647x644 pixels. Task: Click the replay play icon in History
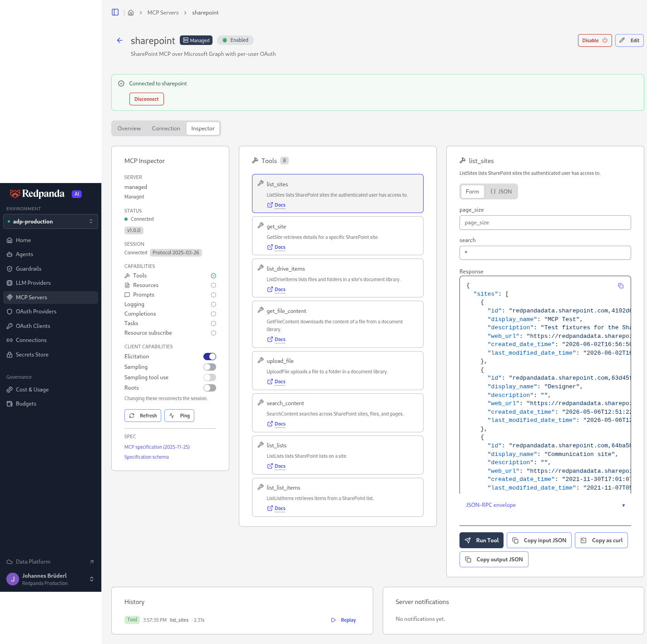pyautogui.click(x=334, y=620)
